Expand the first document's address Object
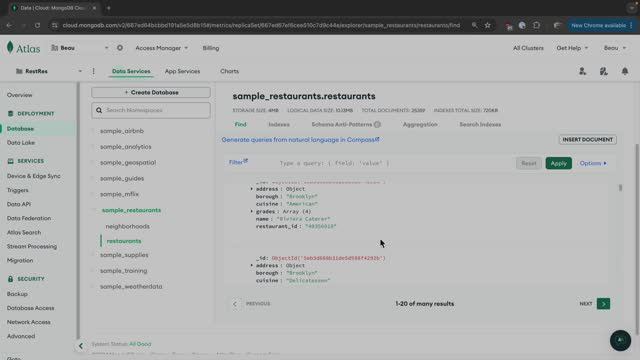 [251, 189]
